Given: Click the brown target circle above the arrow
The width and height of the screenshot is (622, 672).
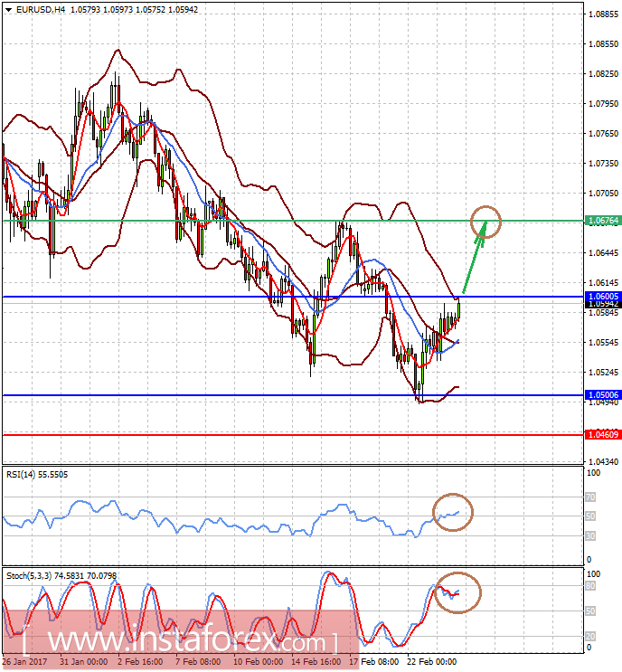Looking at the screenshot, I should pos(485,221).
